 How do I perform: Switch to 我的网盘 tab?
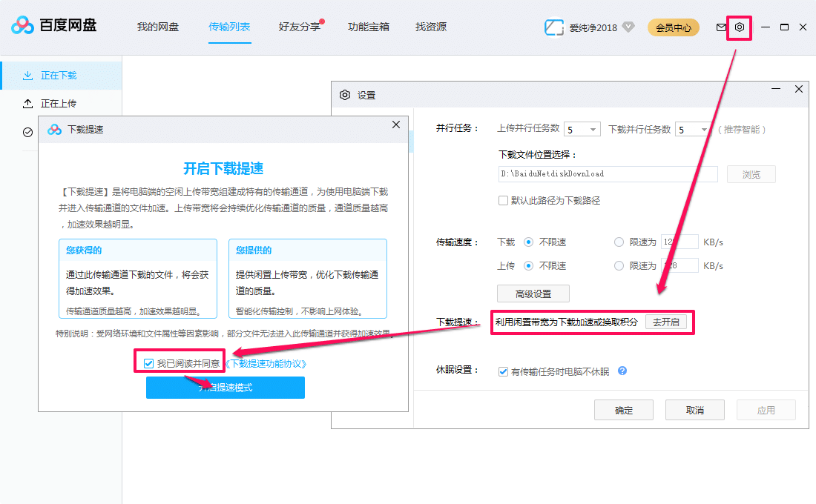(x=158, y=27)
